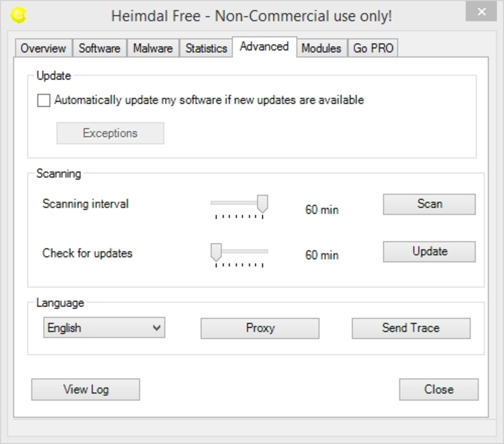Select the Advanced tab
This screenshot has width=504, height=444.
click(x=264, y=47)
